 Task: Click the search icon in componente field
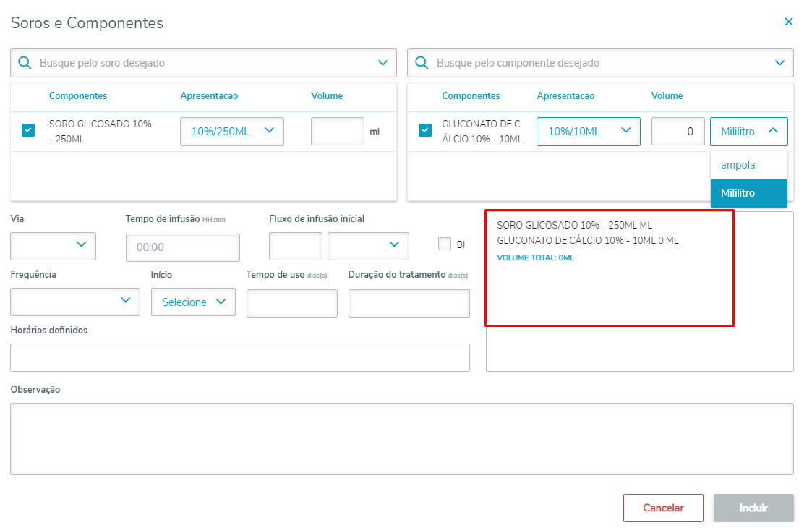[422, 63]
